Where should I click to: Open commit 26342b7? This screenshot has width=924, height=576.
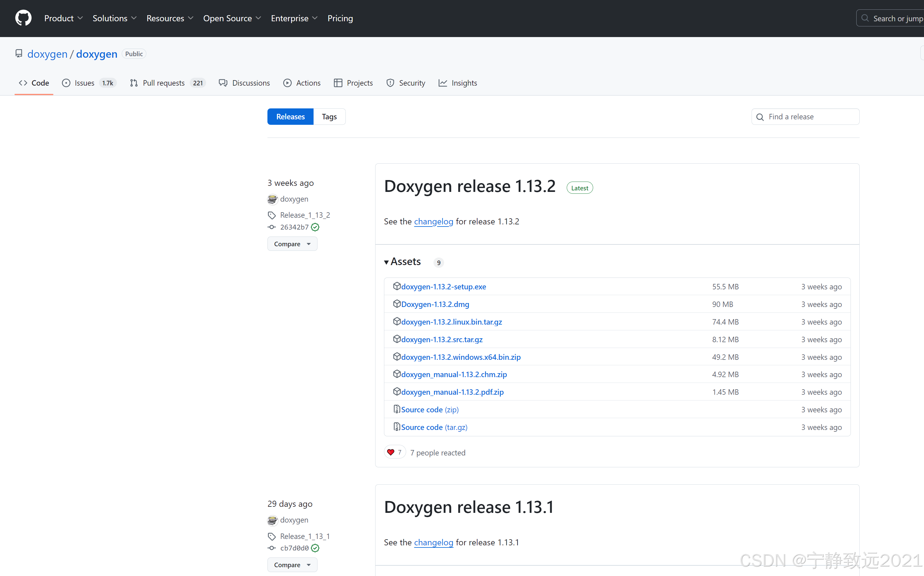tap(294, 227)
